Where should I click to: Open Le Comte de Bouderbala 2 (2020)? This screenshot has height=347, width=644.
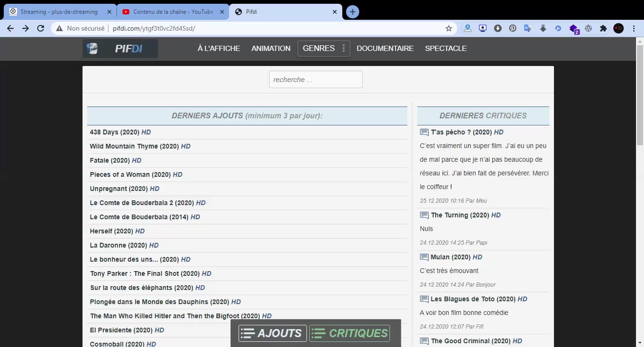click(148, 203)
